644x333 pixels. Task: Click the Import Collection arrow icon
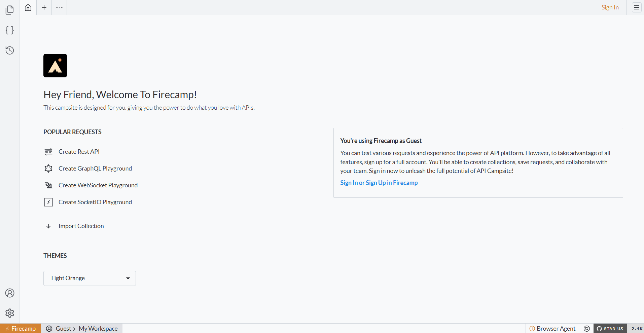[x=48, y=226]
